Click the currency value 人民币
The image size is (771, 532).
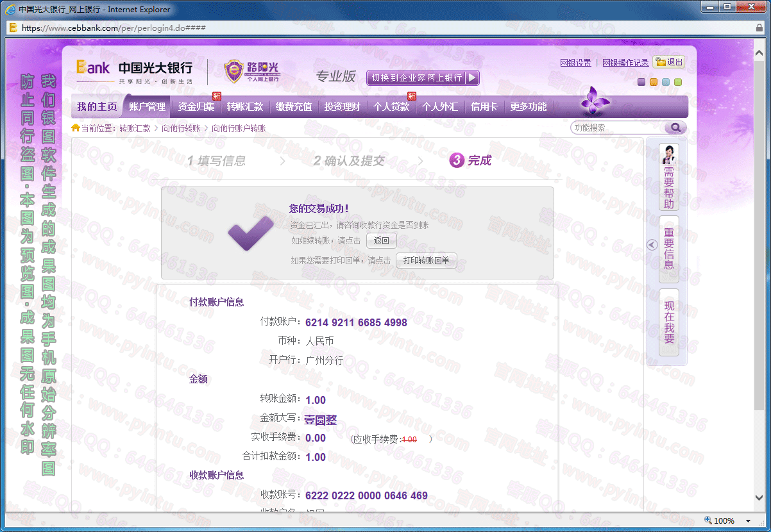coord(319,341)
